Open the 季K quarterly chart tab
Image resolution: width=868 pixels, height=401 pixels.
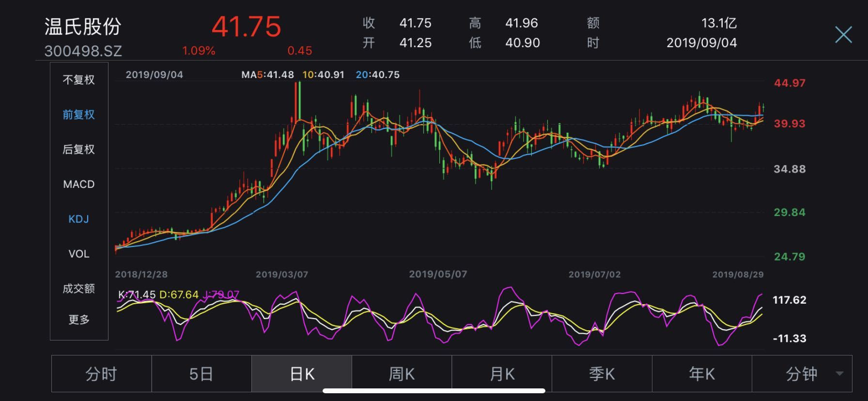click(602, 374)
